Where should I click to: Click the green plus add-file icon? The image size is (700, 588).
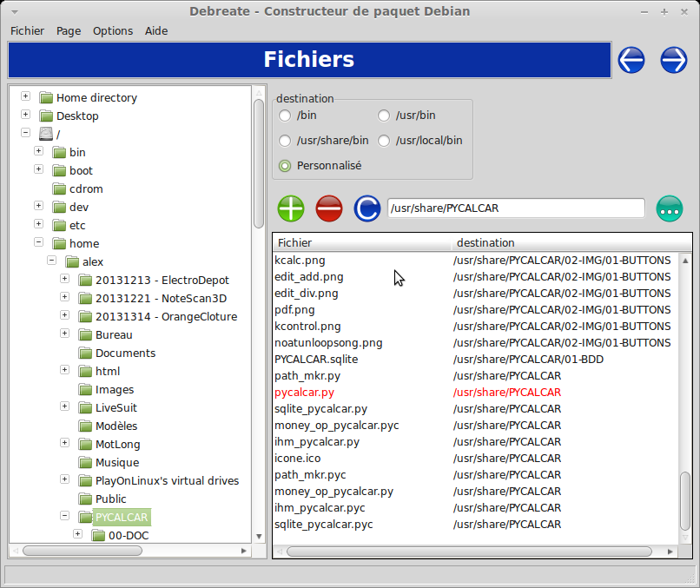291,208
